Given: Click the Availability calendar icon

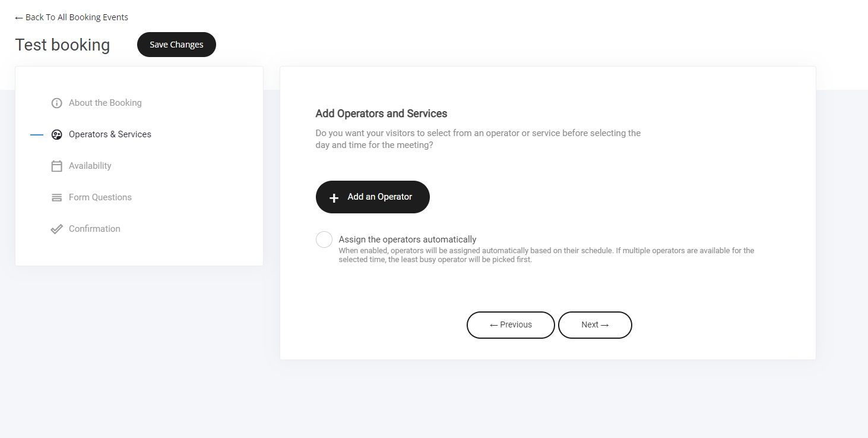Looking at the screenshot, I should 57,166.
